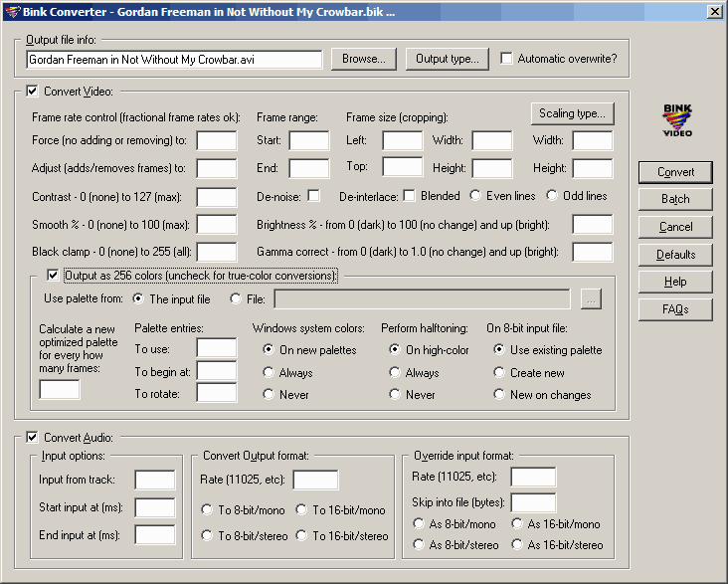Image resolution: width=728 pixels, height=584 pixels.
Task: Click the Smooth % value field
Action: (x=217, y=225)
